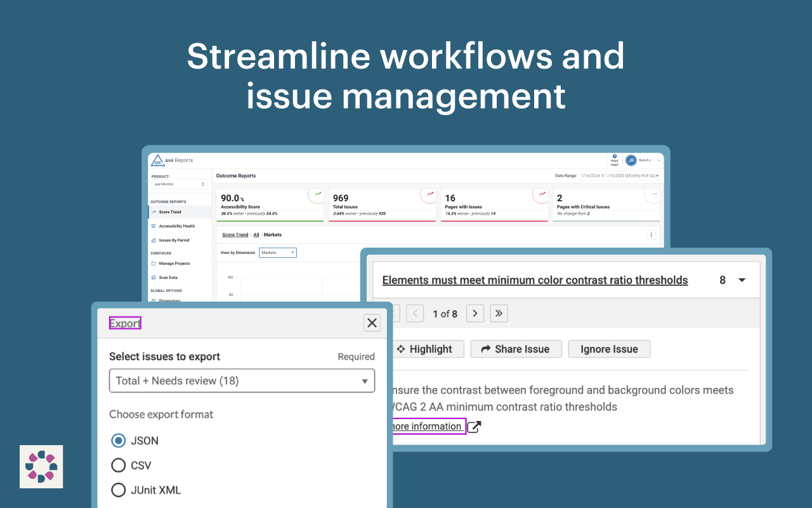Open the Need Help question icon
The height and width of the screenshot is (508, 812).
(614, 157)
